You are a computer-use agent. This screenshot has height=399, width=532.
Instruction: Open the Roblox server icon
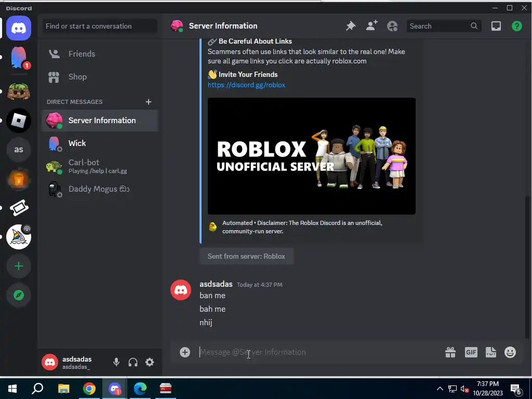coord(19,121)
